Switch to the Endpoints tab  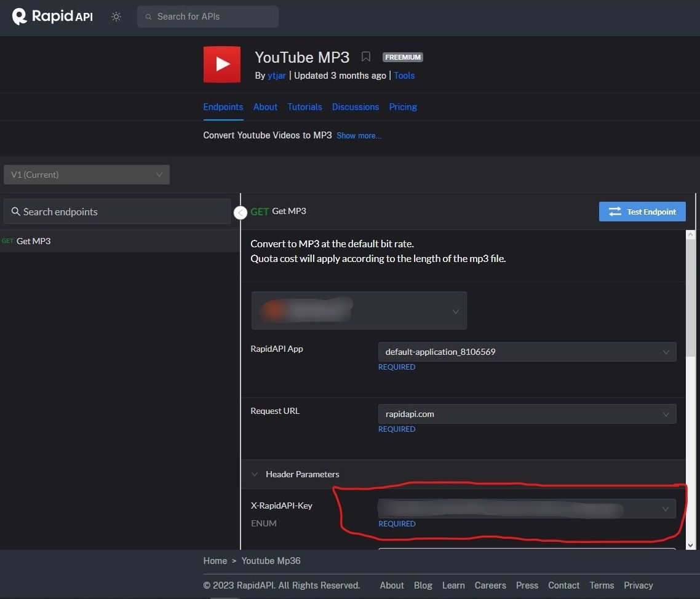pyautogui.click(x=223, y=106)
